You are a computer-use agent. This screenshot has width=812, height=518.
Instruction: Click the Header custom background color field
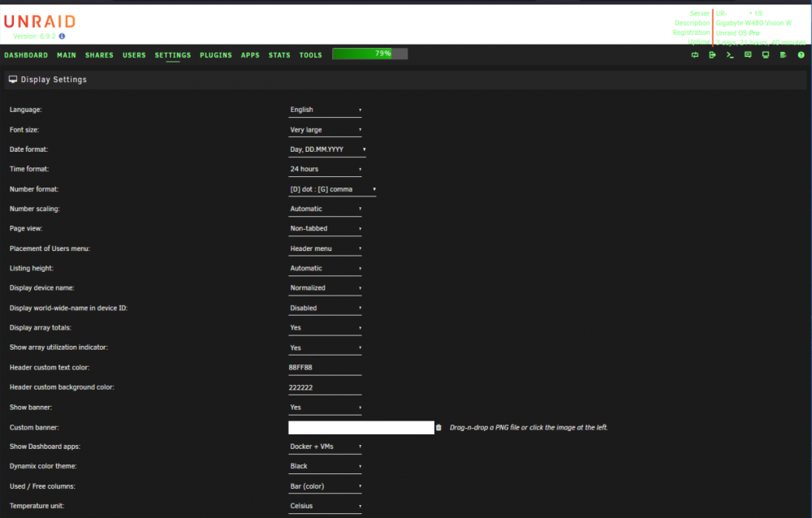click(326, 387)
